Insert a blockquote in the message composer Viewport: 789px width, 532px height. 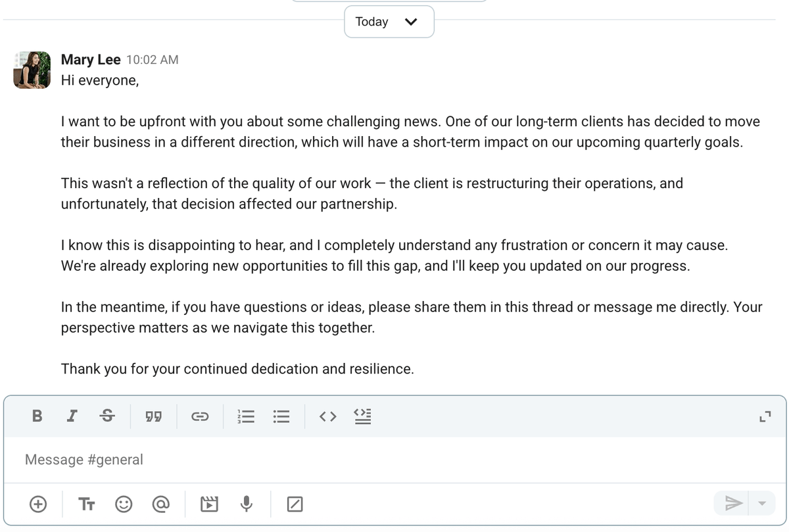pos(153,416)
